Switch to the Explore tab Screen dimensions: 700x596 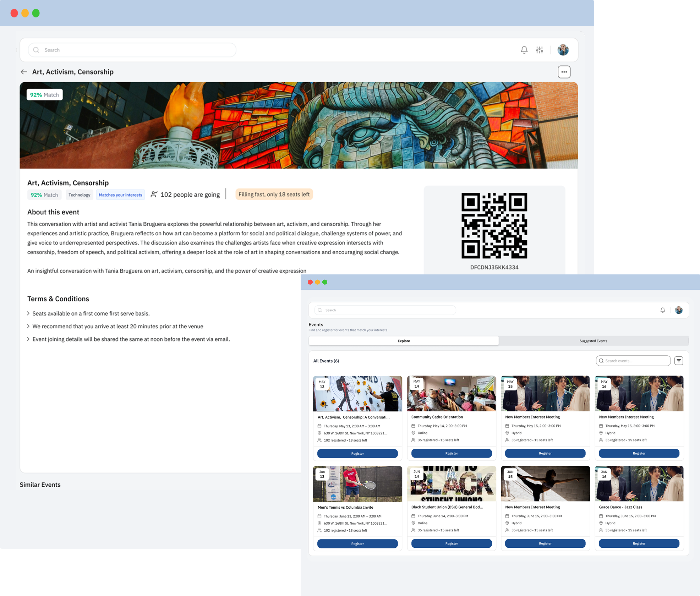(404, 341)
